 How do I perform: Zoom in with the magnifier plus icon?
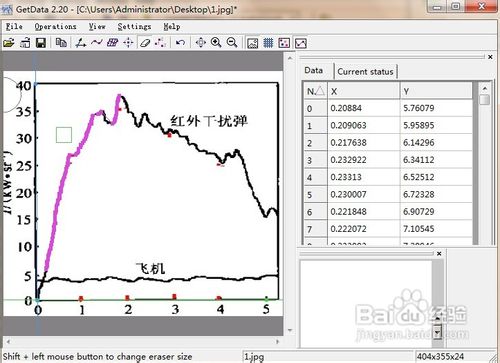coord(216,43)
